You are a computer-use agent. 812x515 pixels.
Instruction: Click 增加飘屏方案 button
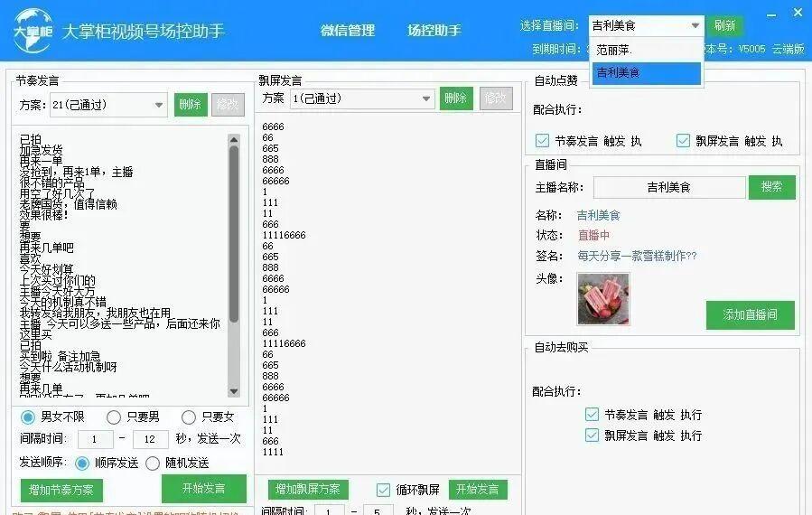(308, 489)
